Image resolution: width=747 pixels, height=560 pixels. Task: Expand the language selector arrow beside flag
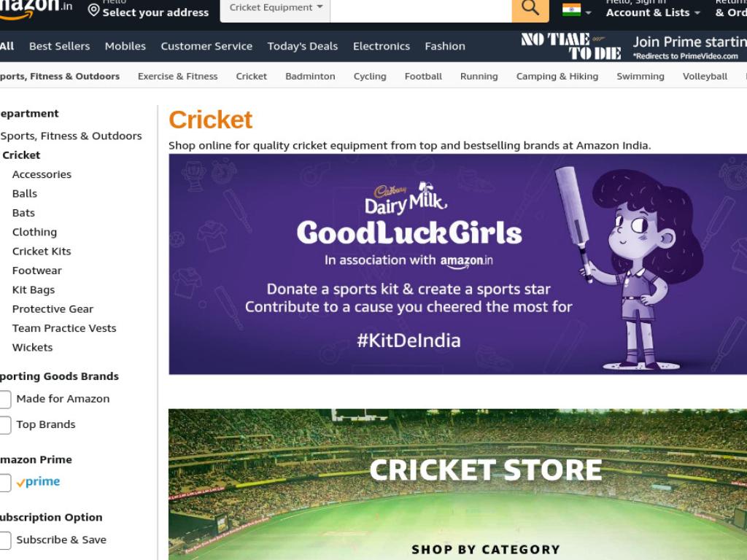(589, 13)
